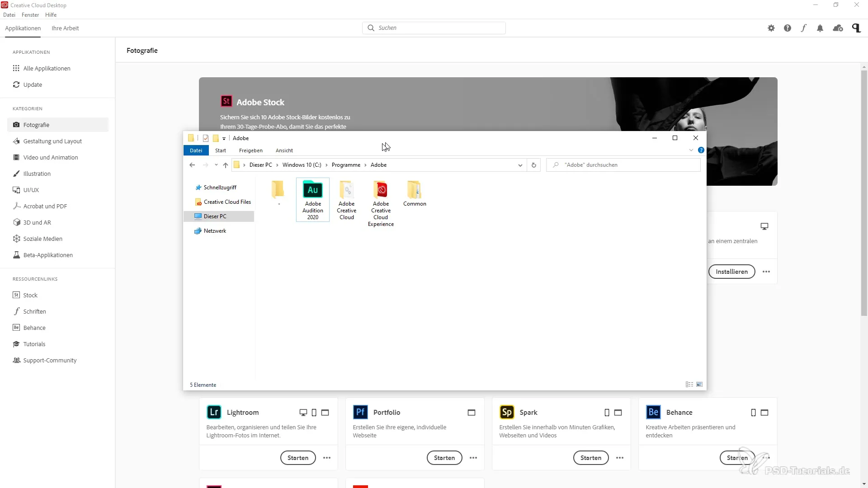Switch Explorer to large icons view
This screenshot has width=868, height=488.
[x=699, y=385]
